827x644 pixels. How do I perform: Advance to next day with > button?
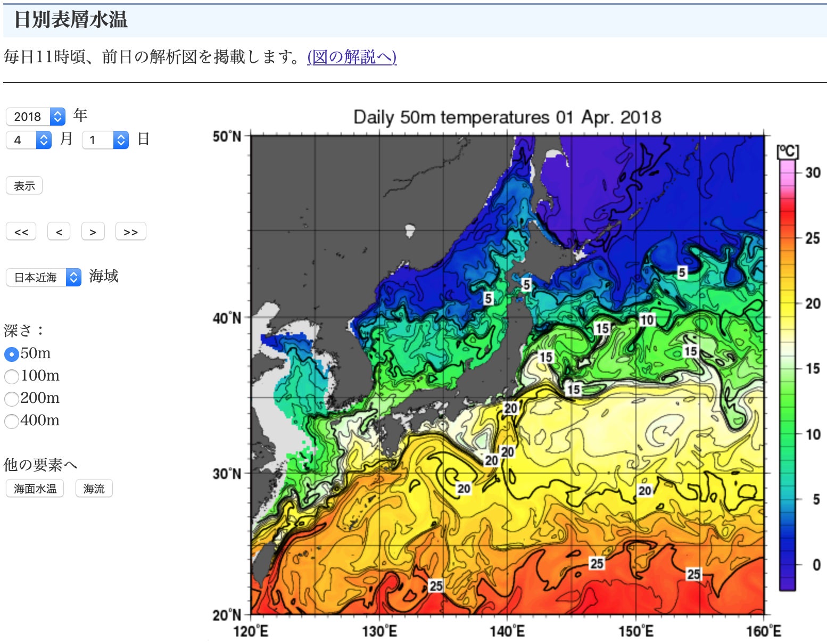(x=93, y=232)
